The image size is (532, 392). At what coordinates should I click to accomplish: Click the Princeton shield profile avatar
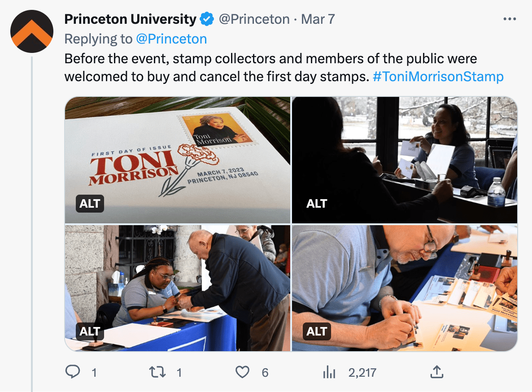pos(31,31)
